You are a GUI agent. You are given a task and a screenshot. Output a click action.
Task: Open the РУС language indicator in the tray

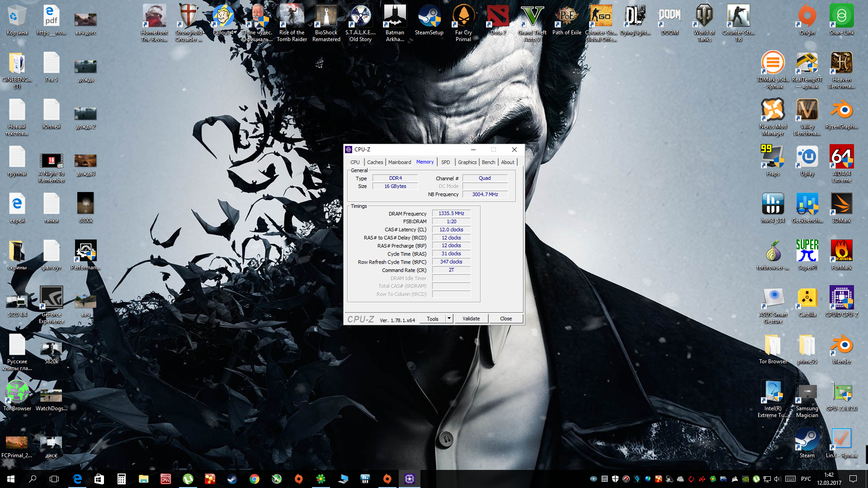[806, 479]
